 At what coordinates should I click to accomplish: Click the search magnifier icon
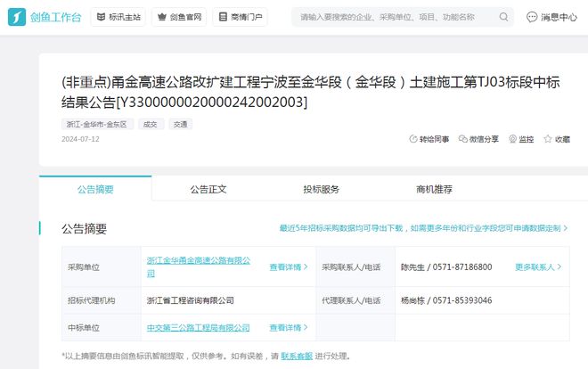point(503,17)
